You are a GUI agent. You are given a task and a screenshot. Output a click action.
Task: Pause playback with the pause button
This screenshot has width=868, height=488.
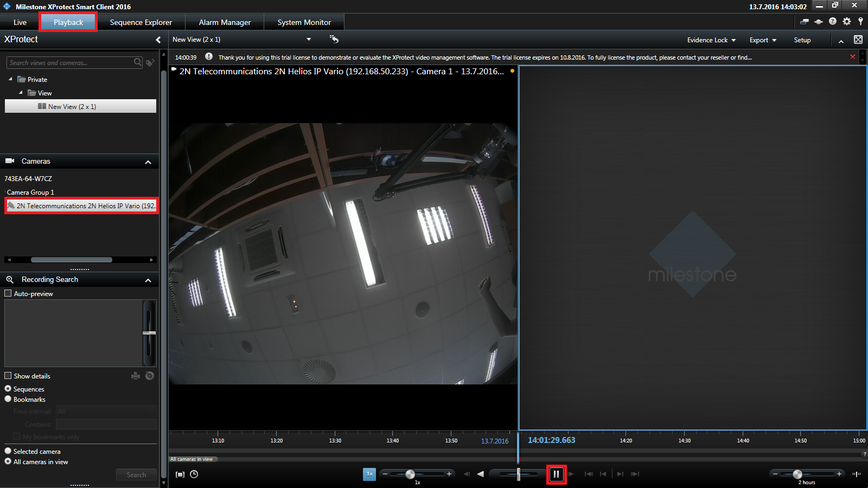pyautogui.click(x=556, y=474)
